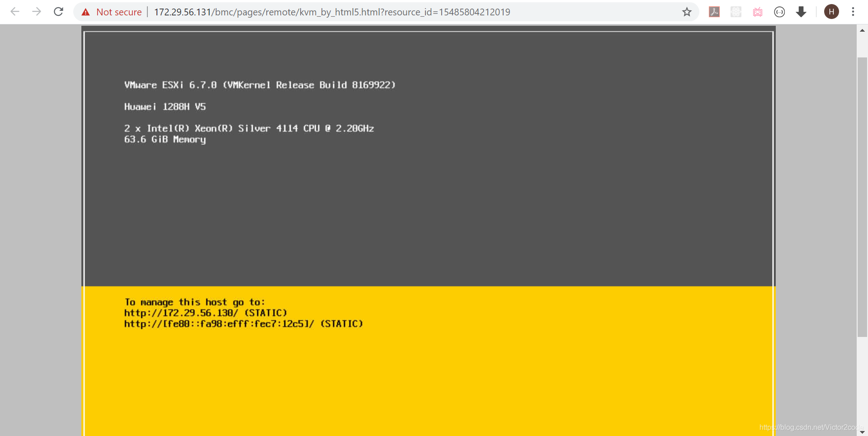Image resolution: width=868 pixels, height=436 pixels.
Task: Click the IPv6 fe80 management address
Action: 219,324
